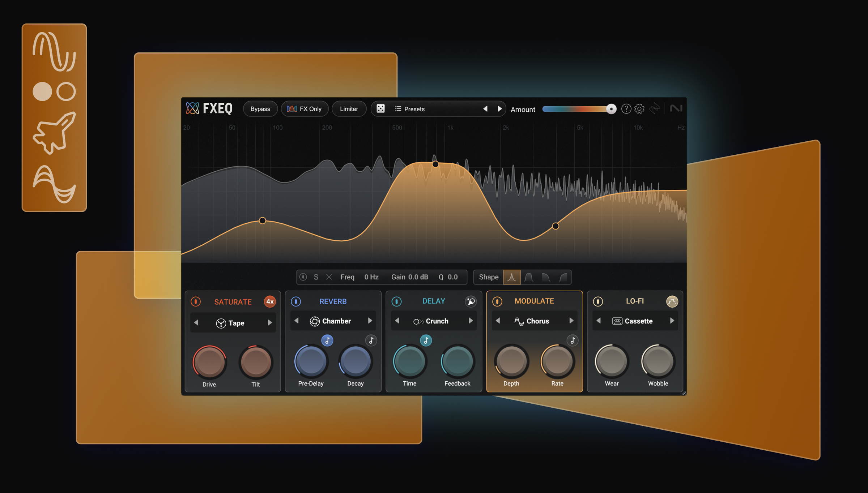This screenshot has height=493, width=868.
Task: Click the Tape saturation type name
Action: pos(236,323)
